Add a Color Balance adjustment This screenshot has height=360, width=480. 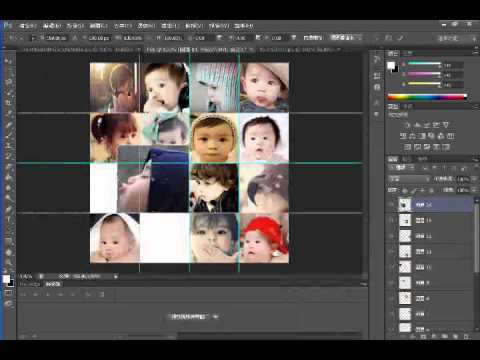pos(412,136)
